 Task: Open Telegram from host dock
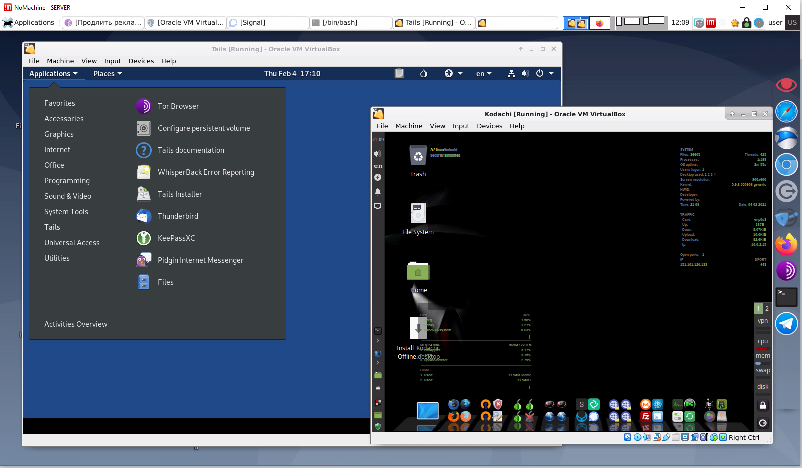click(786, 323)
